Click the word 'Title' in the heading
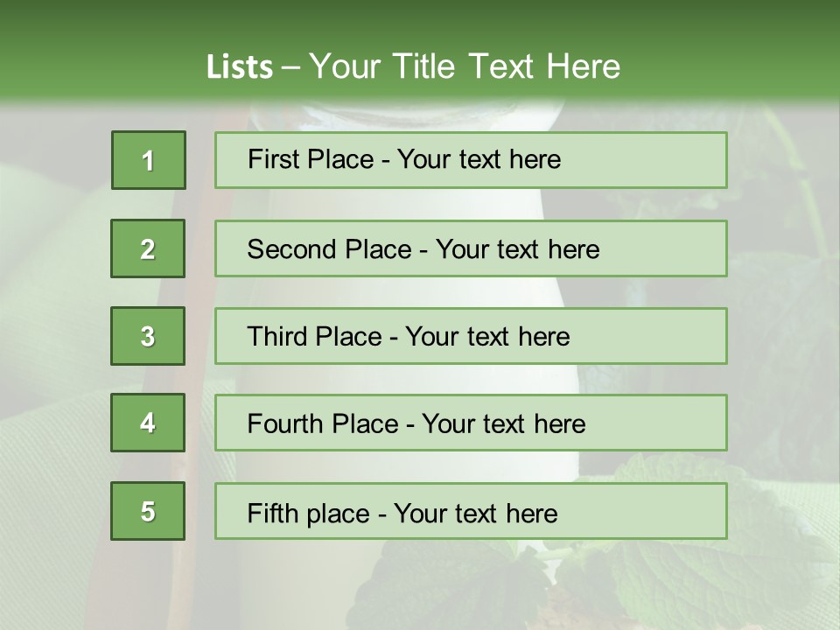This screenshot has height=630, width=840. click(x=423, y=66)
